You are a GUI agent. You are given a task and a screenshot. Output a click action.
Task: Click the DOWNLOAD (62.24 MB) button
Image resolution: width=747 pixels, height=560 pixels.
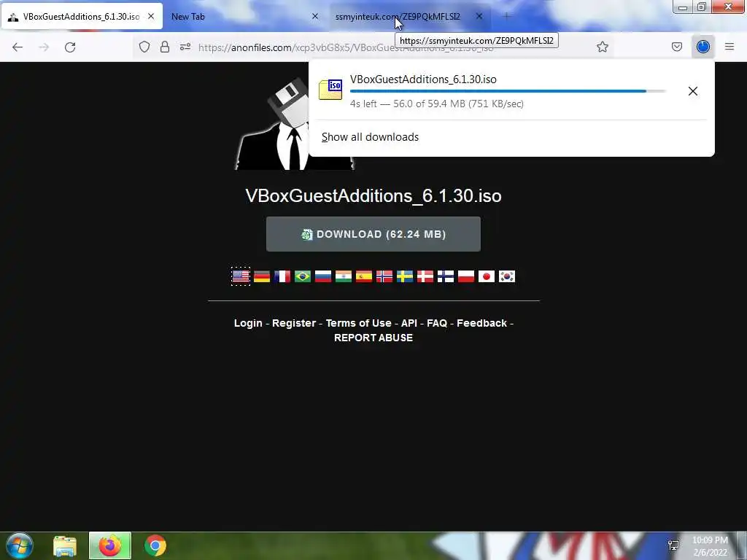point(373,234)
